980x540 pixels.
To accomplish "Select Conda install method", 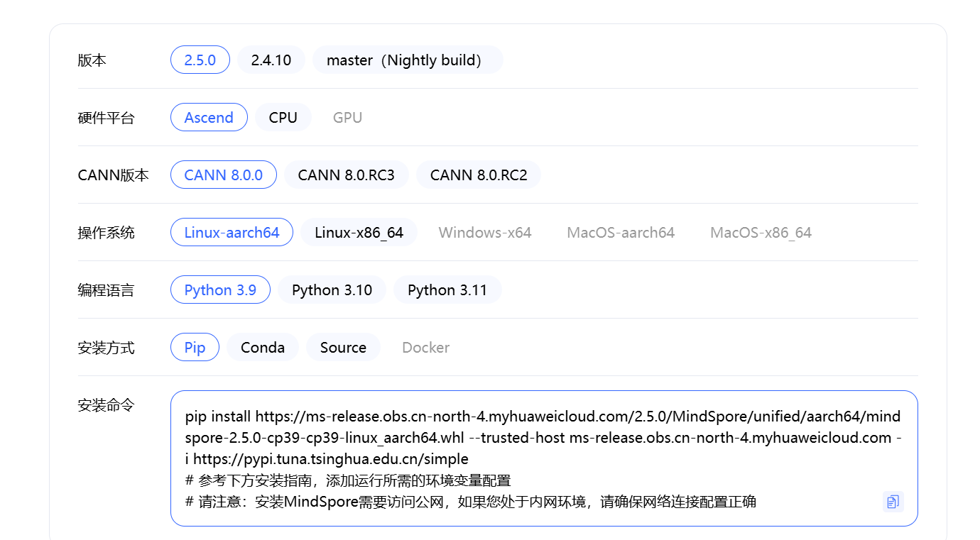I will tap(263, 348).
